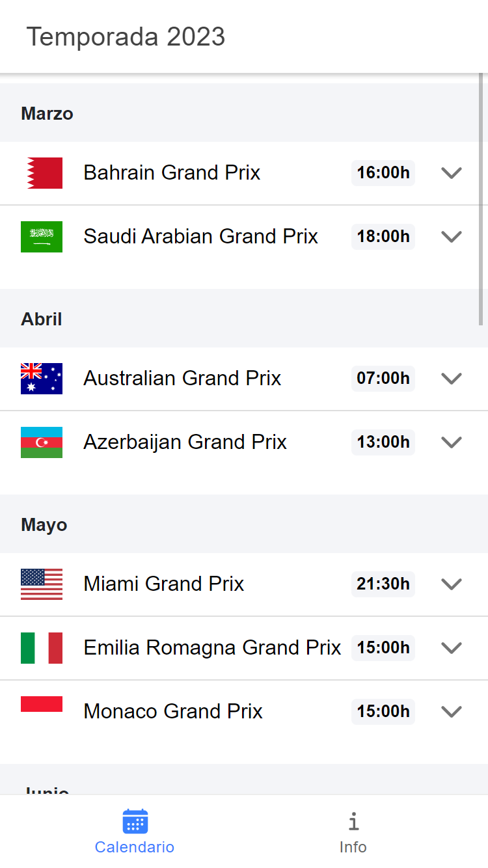The height and width of the screenshot is (868, 488).
Task: Switch to the Calendario tab
Action: (135, 832)
